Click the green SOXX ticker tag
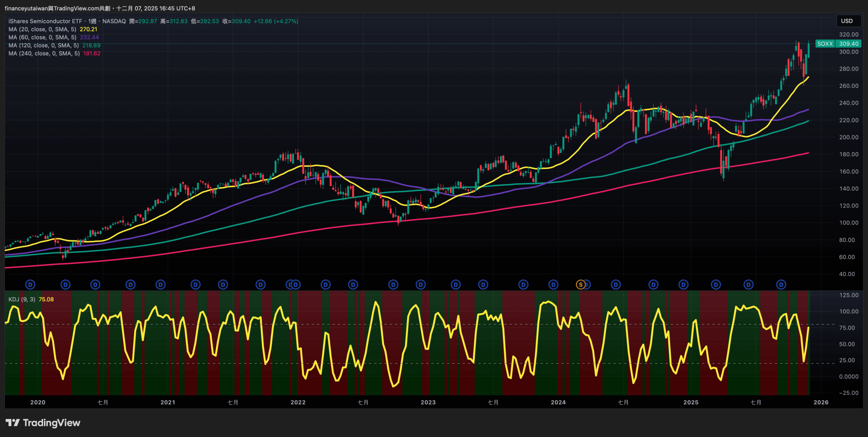 825,44
